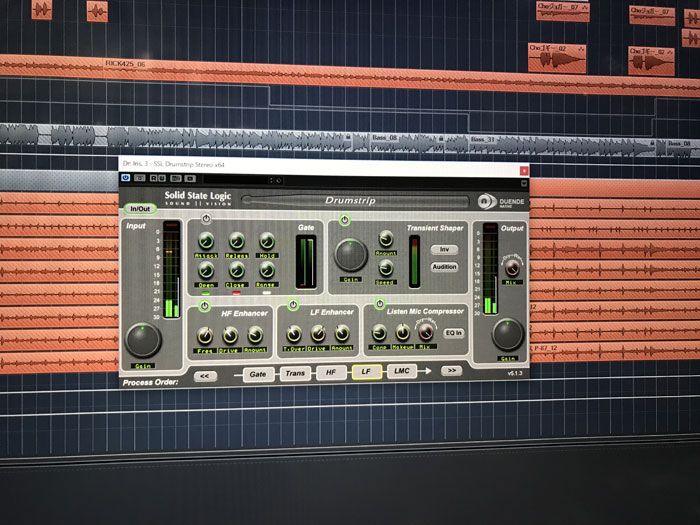Click the Gate Release knob

click(237, 241)
